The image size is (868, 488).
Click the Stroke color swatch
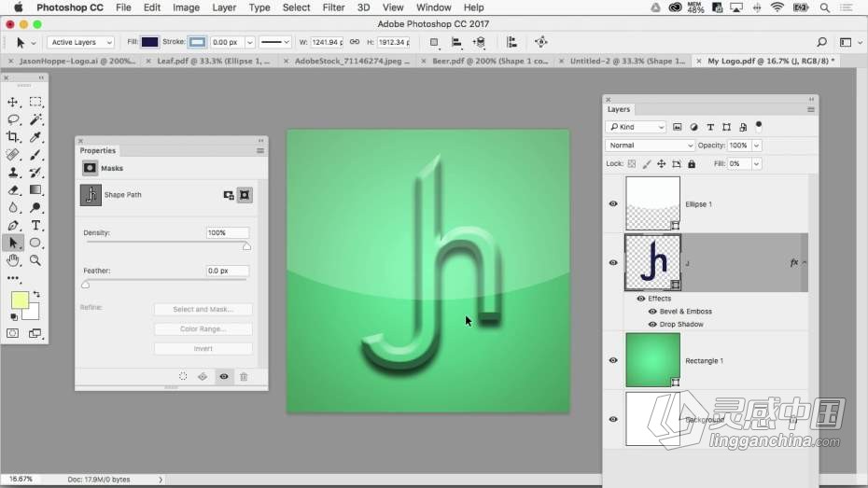197,42
